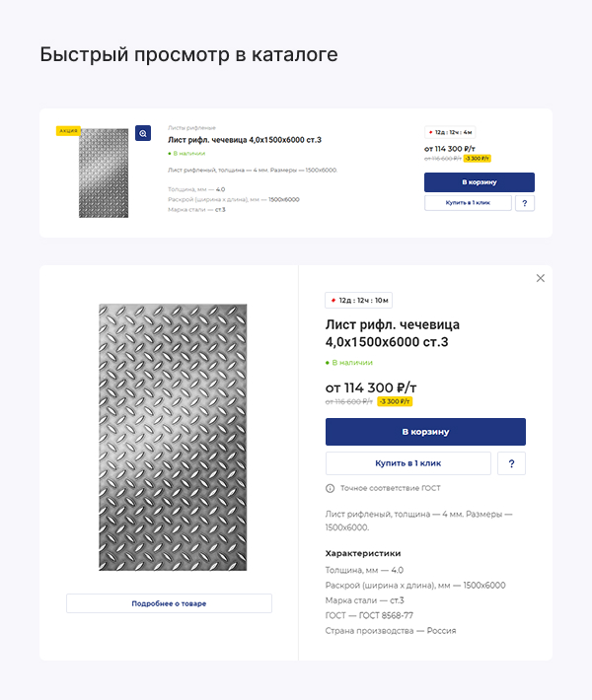Click question mark button in quick view
Screen dimensions: 592x700
tap(511, 463)
